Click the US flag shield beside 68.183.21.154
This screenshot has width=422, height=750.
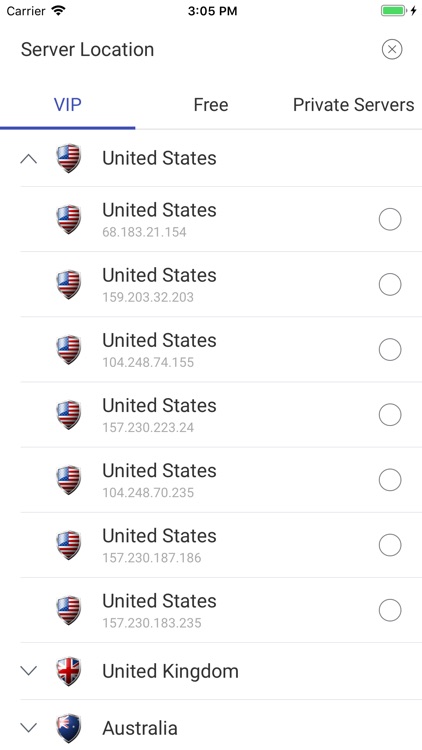click(68, 219)
